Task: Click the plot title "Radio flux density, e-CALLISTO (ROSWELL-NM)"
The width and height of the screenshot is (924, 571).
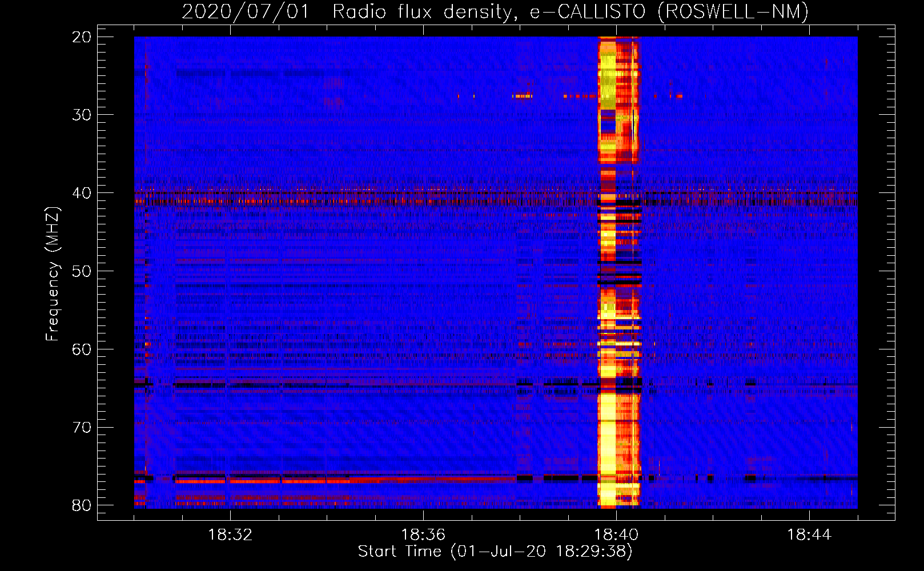Action: [x=571, y=12]
